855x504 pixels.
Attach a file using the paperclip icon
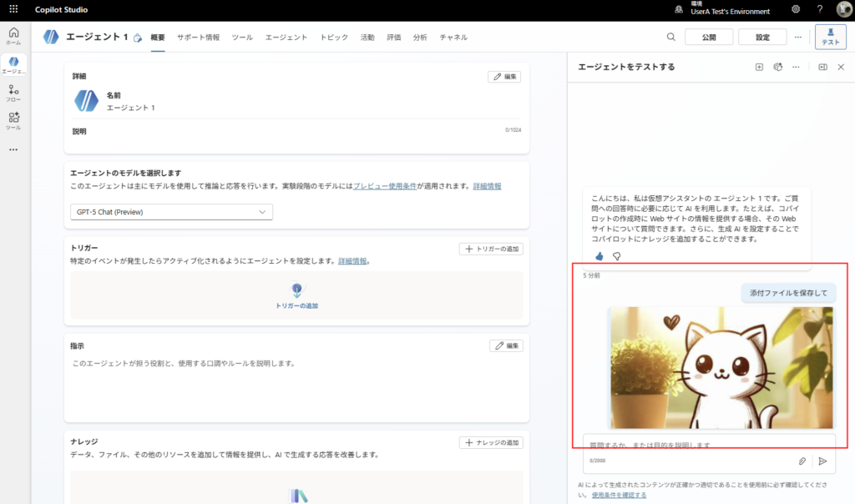point(803,460)
